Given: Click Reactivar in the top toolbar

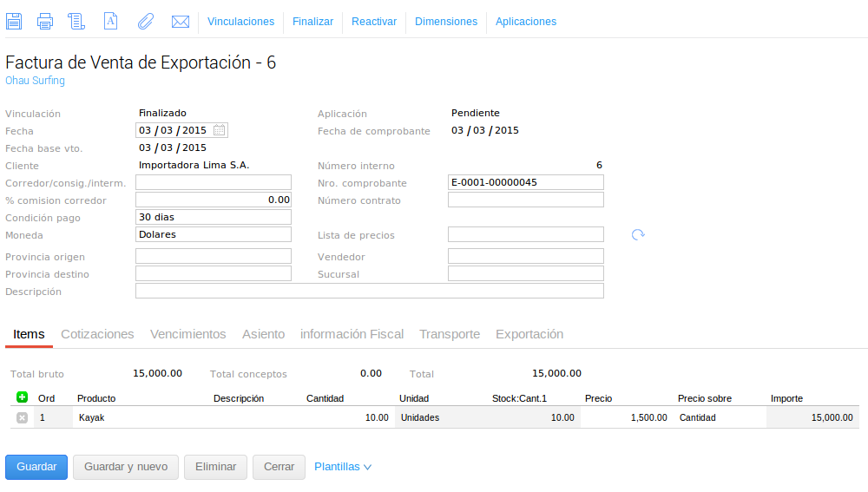Looking at the screenshot, I should 374,22.
